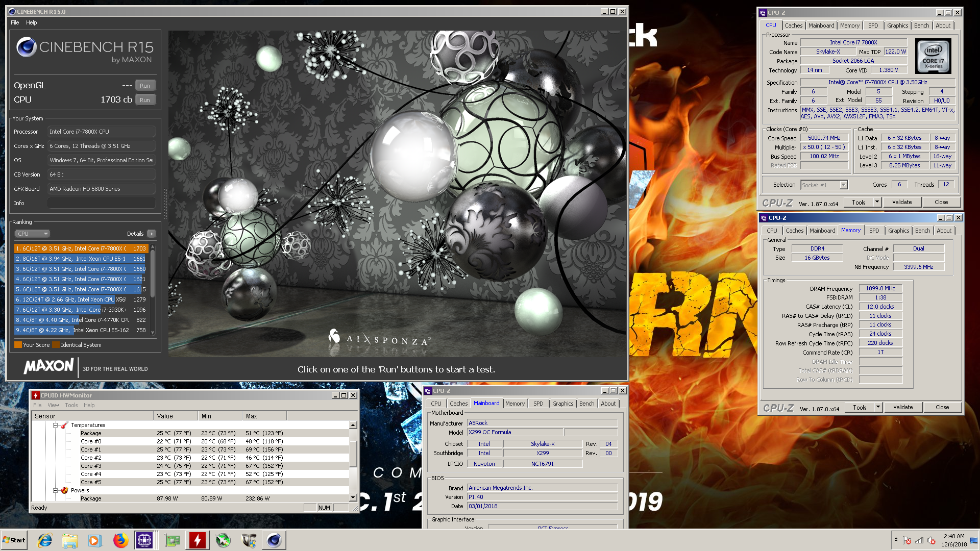
Task: Click Close in the Memory CPU-Z window
Action: (x=942, y=407)
